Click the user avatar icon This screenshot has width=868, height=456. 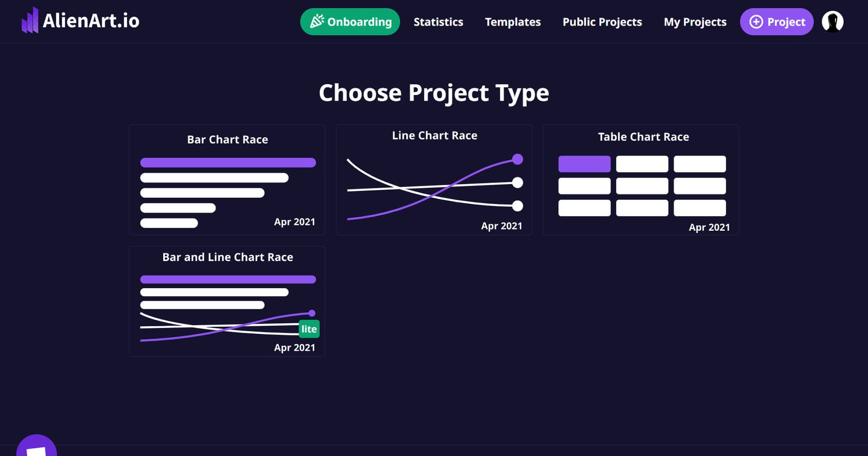click(x=833, y=22)
